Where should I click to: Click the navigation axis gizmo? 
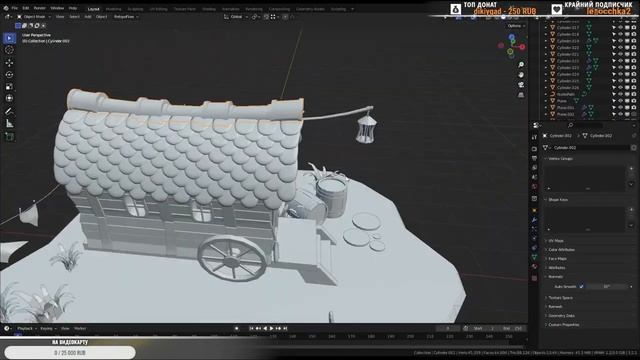(511, 46)
